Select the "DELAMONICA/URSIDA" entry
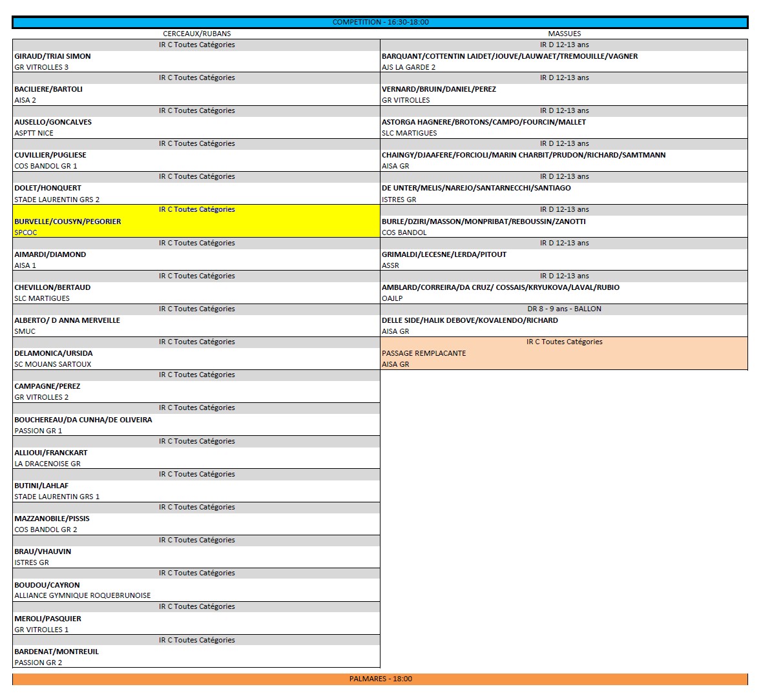Screen dimensions: 772x700 tap(54, 353)
